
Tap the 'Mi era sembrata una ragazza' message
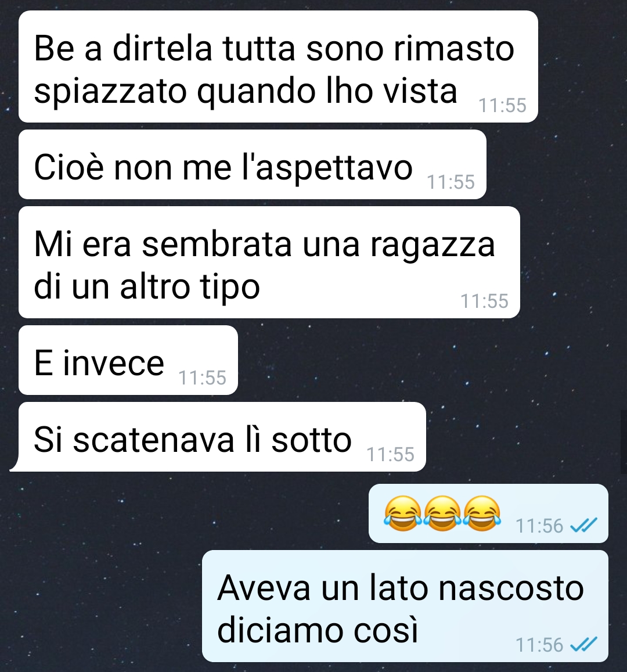click(x=269, y=263)
